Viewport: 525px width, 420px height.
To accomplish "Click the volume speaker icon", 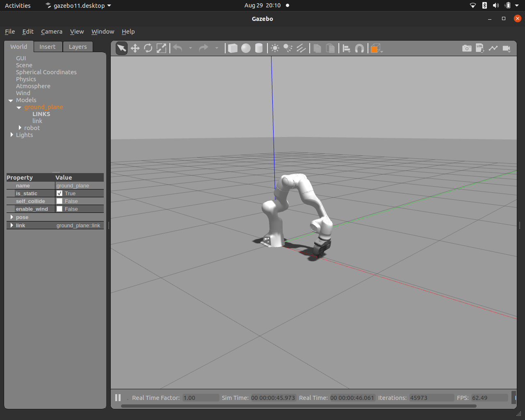I will (x=495, y=5).
